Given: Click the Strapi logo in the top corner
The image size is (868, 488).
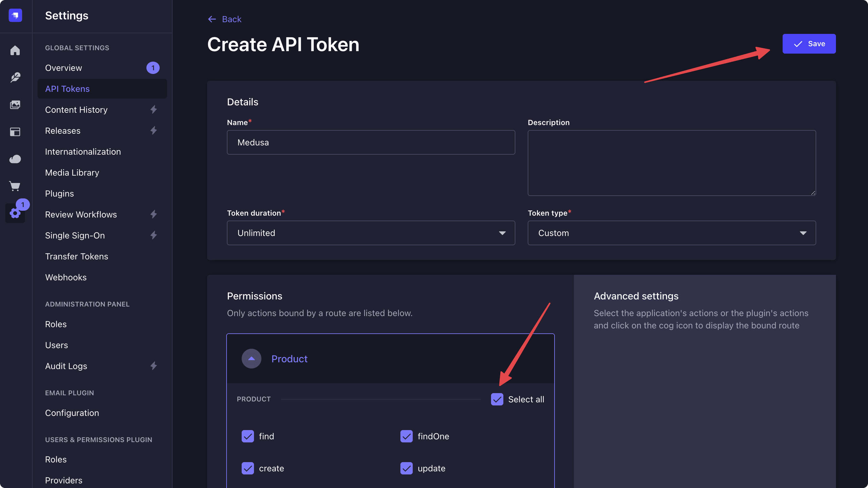Looking at the screenshot, I should pyautogui.click(x=15, y=15).
